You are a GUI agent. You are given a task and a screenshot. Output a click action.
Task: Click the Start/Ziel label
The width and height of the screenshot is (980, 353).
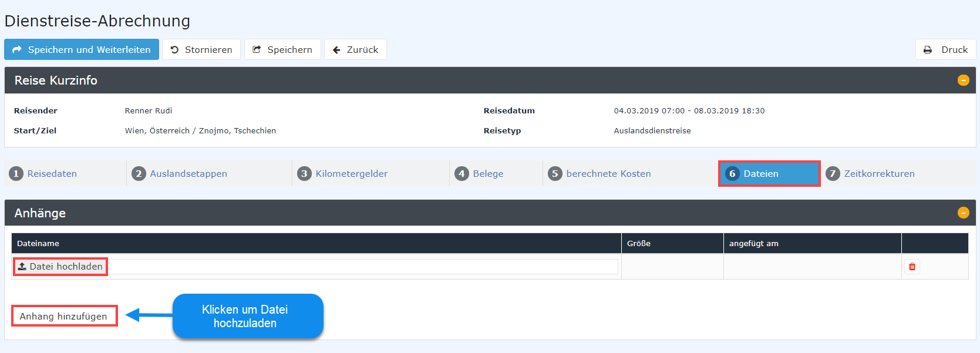pyautogui.click(x=35, y=130)
